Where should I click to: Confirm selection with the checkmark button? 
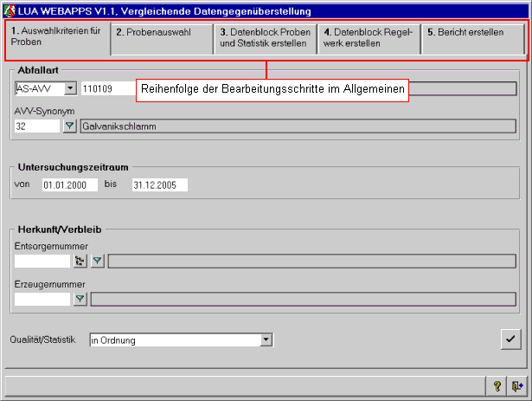(510, 340)
